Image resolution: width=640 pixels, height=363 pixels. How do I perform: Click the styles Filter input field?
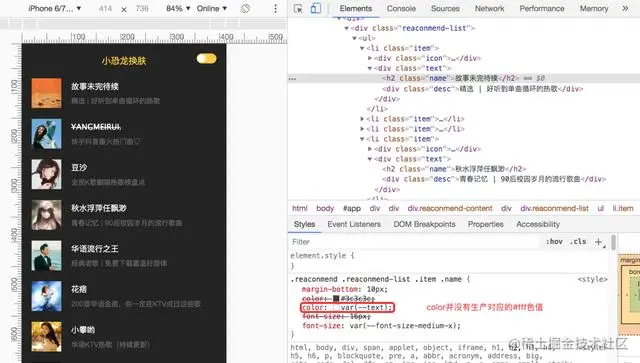tap(415, 242)
